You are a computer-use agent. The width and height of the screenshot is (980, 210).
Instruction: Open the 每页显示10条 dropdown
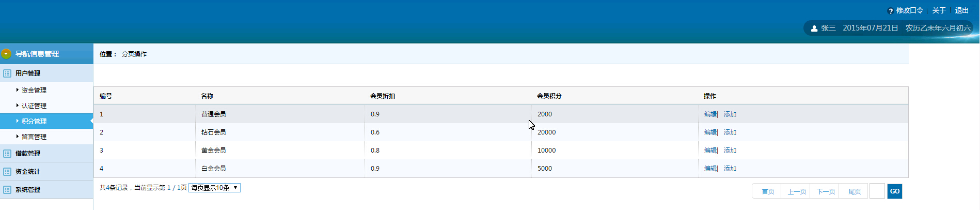214,188
